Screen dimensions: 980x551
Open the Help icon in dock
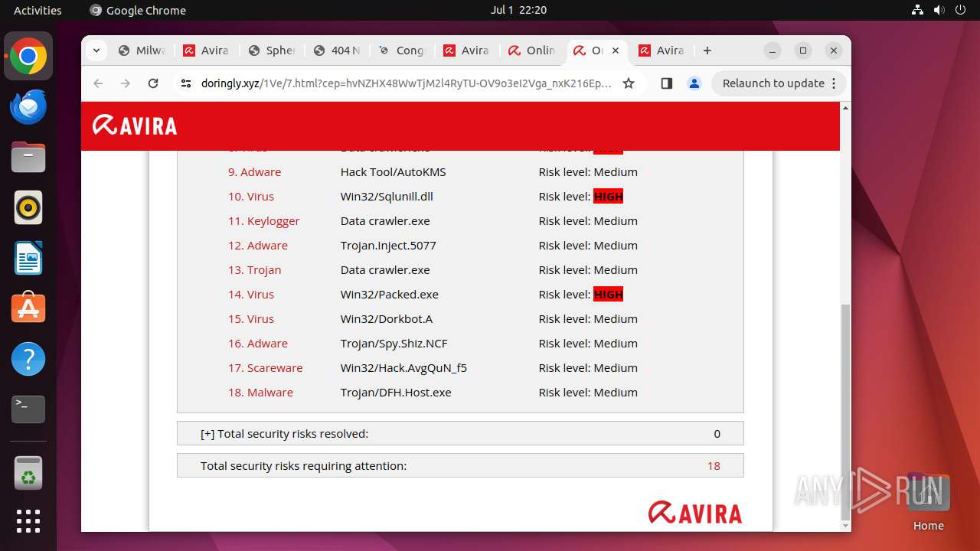click(28, 359)
